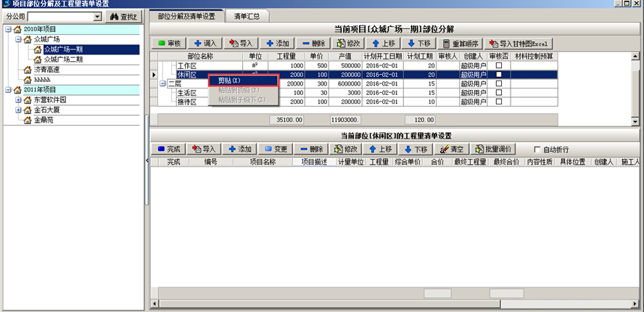Tick the 审核否 checkbox for 工作区 row
This screenshot has width=644, height=312.
pyautogui.click(x=498, y=65)
